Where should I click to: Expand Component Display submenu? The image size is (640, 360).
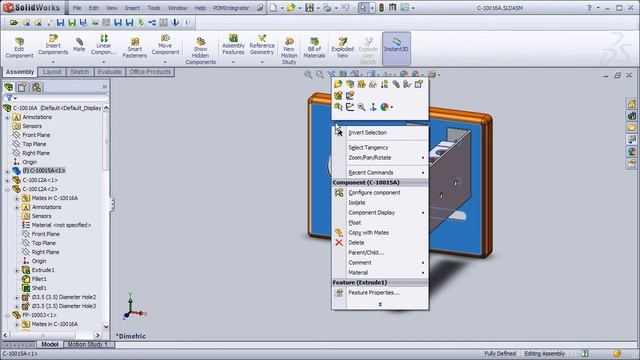point(380,213)
